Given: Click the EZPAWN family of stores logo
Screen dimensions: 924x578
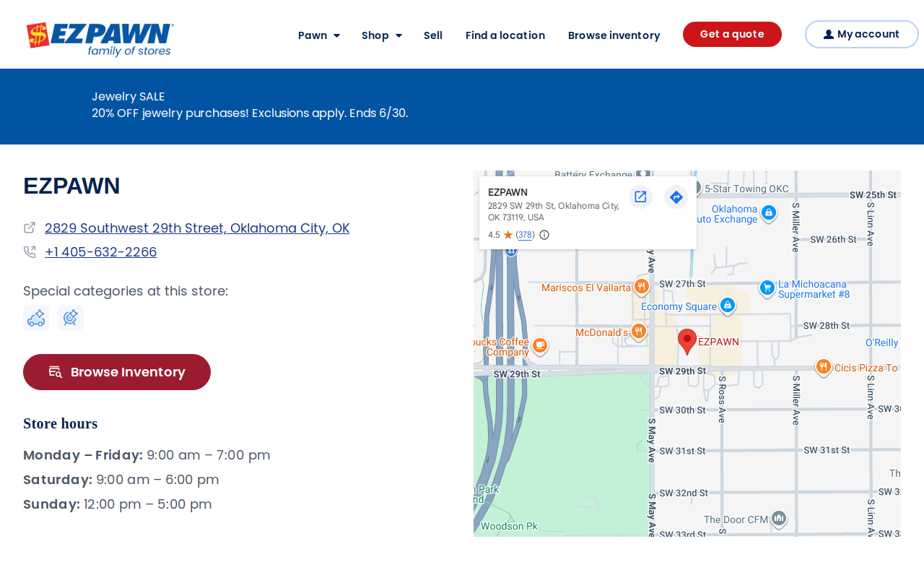Looking at the screenshot, I should point(100,39).
